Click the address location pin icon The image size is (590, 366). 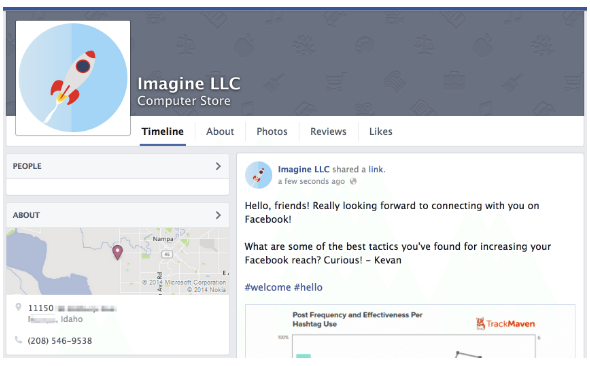click(18, 307)
